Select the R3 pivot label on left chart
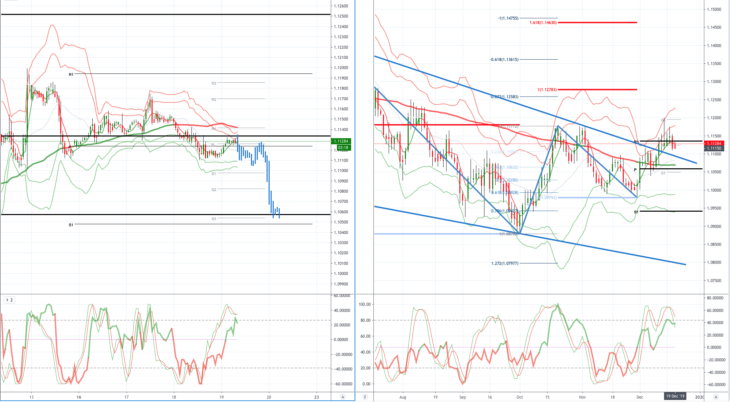Image resolution: width=730 pixels, height=402 pixels. coord(71,74)
